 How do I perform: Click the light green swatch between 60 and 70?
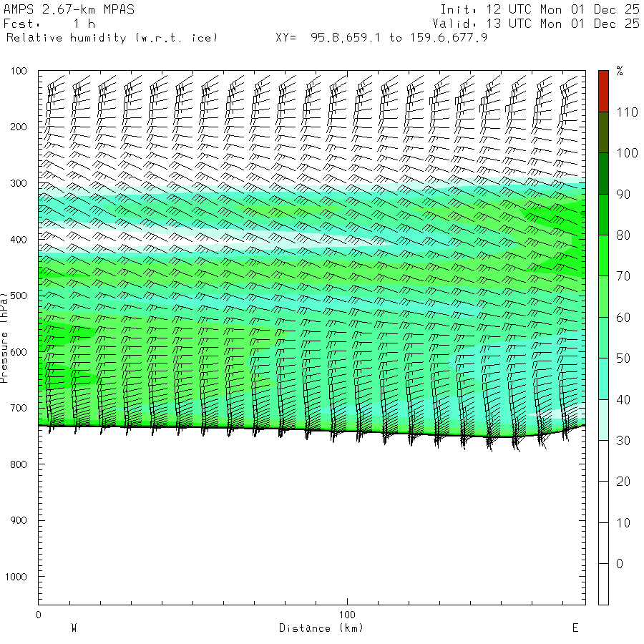(x=603, y=296)
